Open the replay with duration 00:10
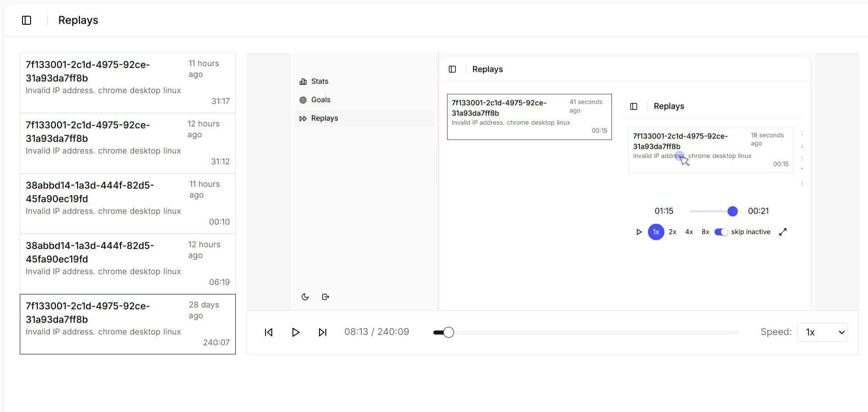The width and height of the screenshot is (868, 412). pos(128,203)
